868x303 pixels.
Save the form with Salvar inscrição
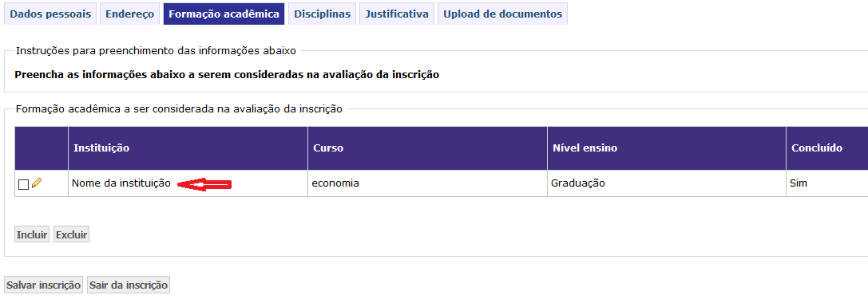tap(44, 285)
